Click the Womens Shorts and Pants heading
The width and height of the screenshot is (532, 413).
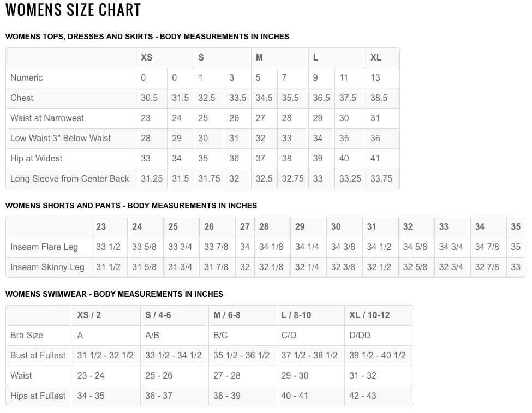(x=131, y=206)
